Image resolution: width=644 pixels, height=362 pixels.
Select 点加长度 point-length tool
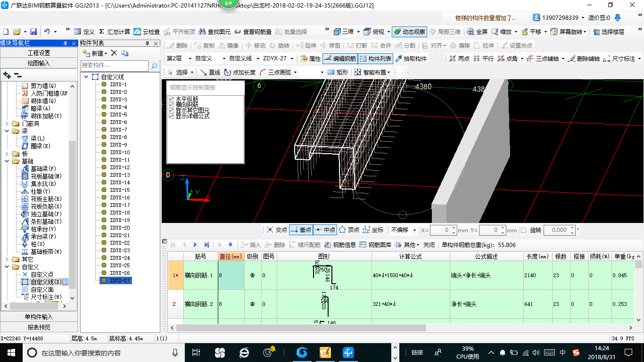[240, 72]
